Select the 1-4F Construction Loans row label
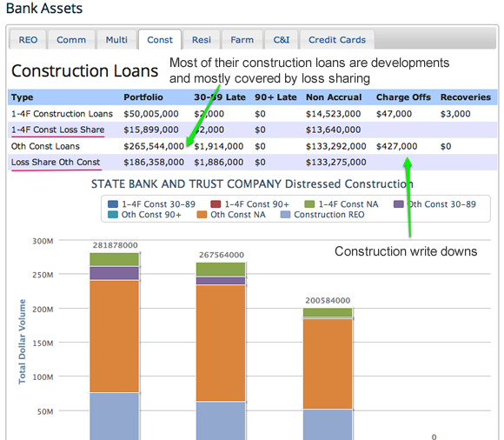 coord(62,114)
